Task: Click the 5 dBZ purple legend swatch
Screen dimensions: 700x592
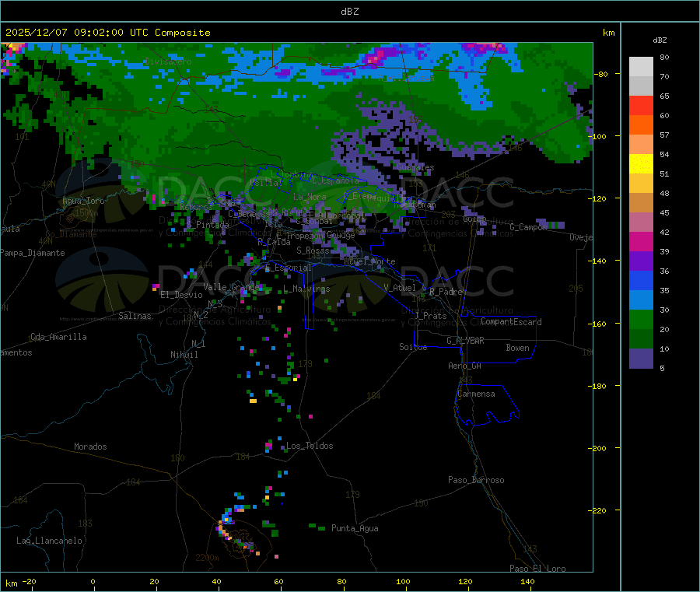Action: pyautogui.click(x=641, y=359)
